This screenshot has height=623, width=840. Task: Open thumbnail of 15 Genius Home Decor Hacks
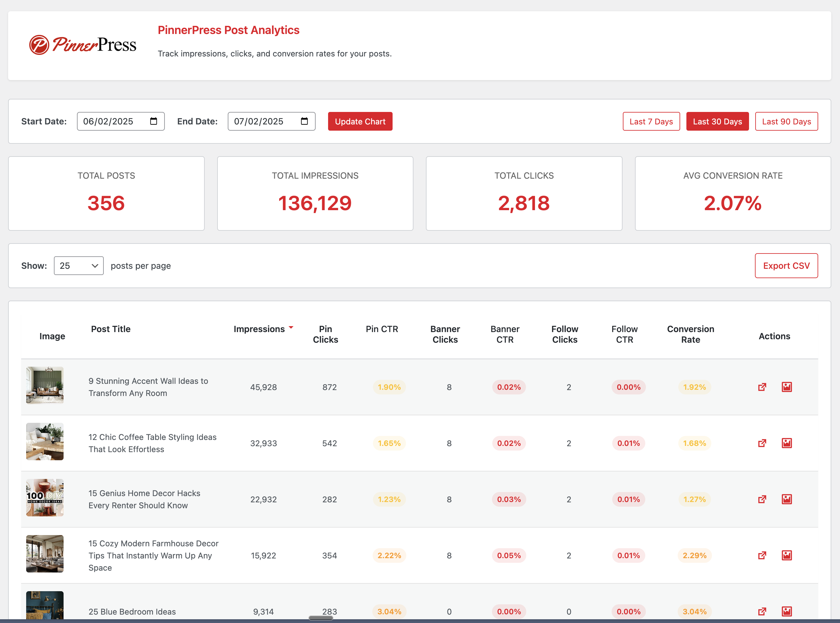coord(45,497)
